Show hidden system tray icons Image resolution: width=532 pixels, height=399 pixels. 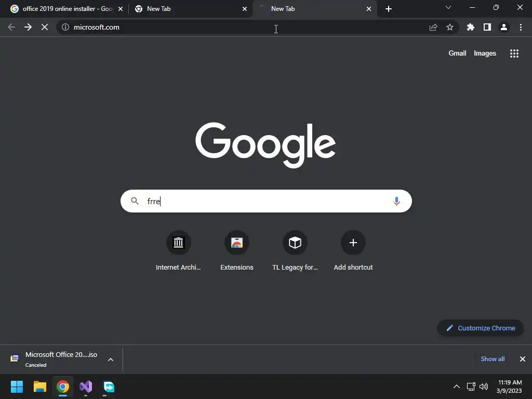coord(457,387)
